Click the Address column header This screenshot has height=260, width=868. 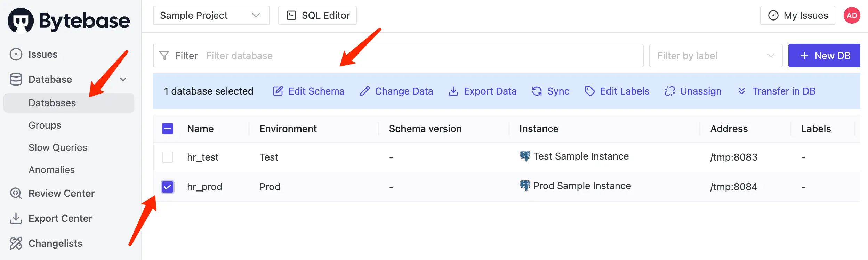pos(729,129)
